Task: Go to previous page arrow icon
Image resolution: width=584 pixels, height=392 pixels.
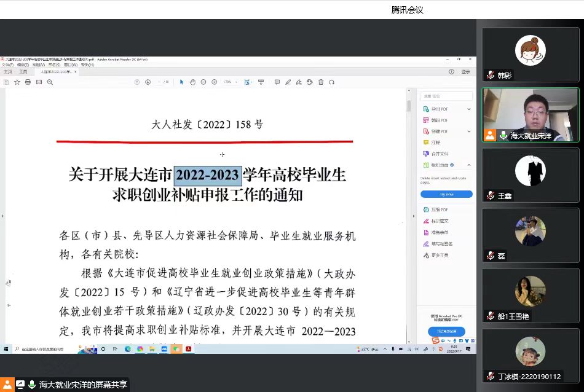Action: 137,82
